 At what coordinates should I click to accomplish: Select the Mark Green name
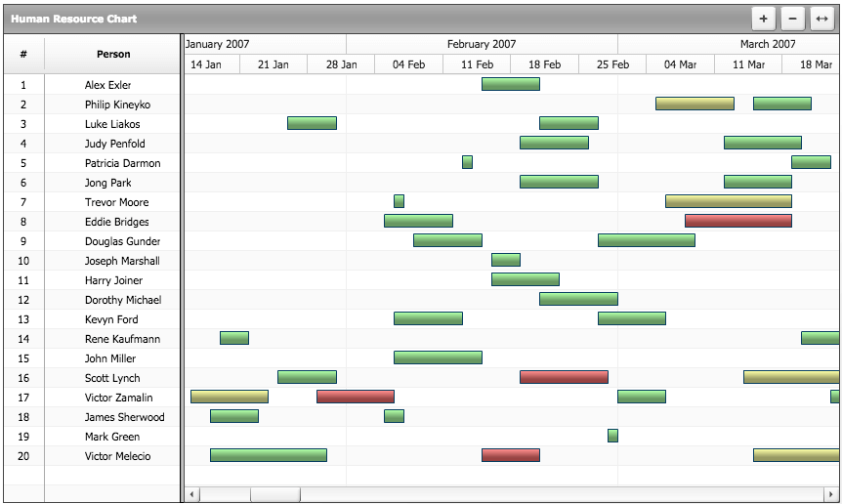pyautogui.click(x=112, y=437)
